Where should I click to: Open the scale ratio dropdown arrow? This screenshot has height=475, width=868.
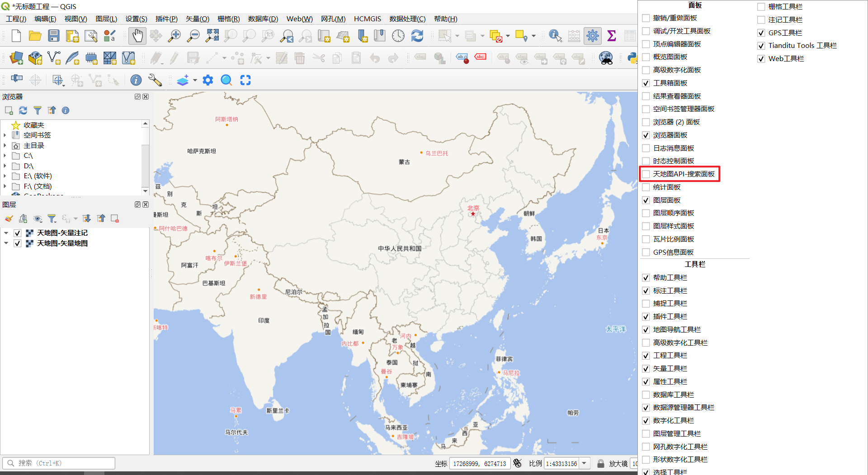point(584,463)
